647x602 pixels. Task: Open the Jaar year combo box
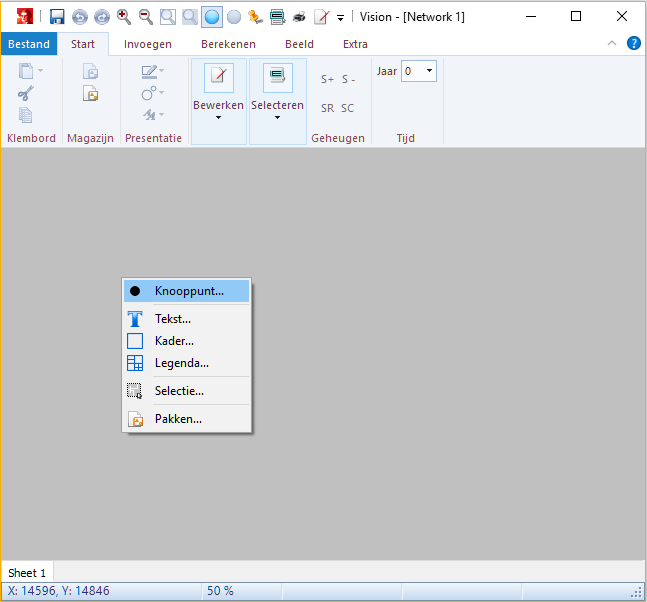419,71
